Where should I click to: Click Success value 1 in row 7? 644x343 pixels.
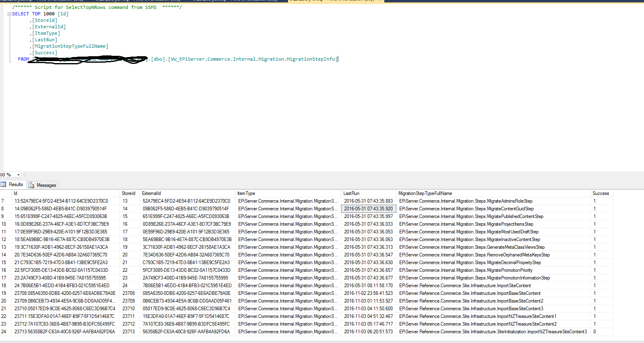(x=602, y=201)
